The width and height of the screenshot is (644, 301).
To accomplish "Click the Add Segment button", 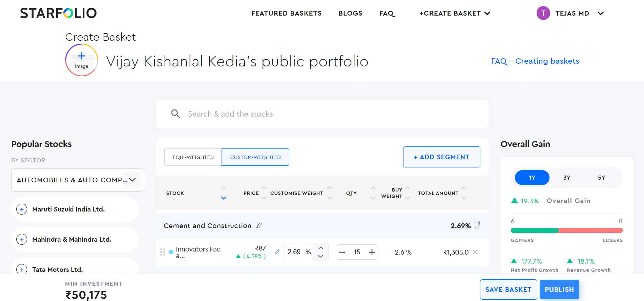I will pyautogui.click(x=441, y=157).
